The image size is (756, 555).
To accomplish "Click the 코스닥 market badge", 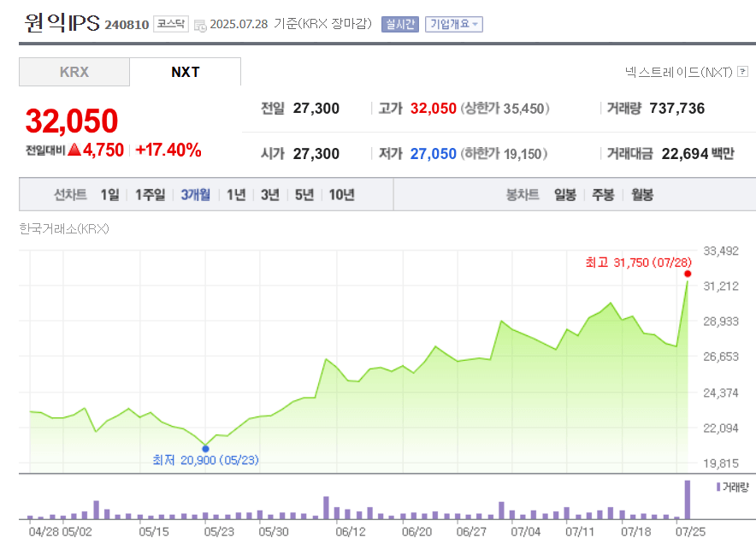I will click(170, 24).
